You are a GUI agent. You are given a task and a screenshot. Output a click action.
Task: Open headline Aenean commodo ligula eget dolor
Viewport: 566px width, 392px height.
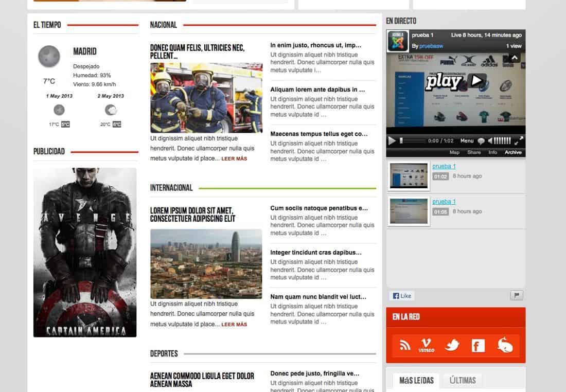(x=202, y=380)
